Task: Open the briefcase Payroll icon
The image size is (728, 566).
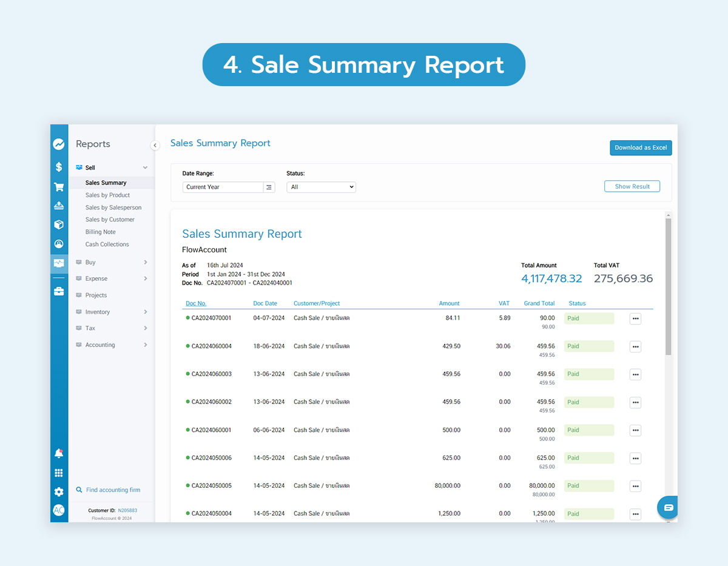Action: [x=59, y=291]
